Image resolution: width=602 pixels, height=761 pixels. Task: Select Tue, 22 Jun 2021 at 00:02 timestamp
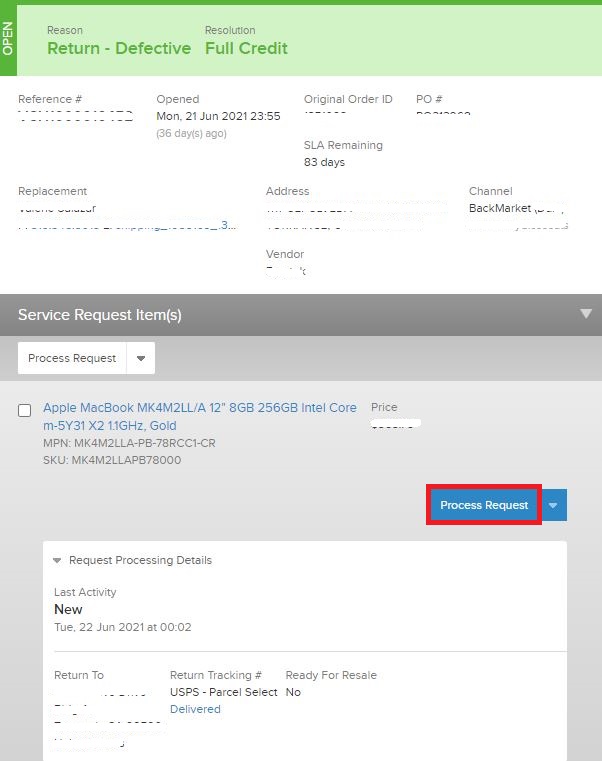click(123, 627)
